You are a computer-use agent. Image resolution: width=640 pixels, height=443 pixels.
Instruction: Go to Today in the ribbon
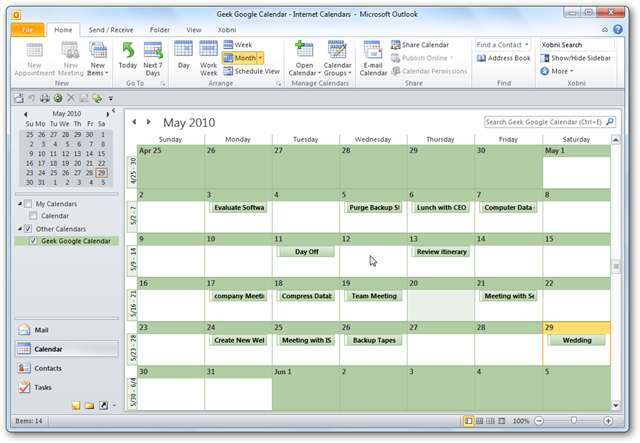click(x=128, y=56)
